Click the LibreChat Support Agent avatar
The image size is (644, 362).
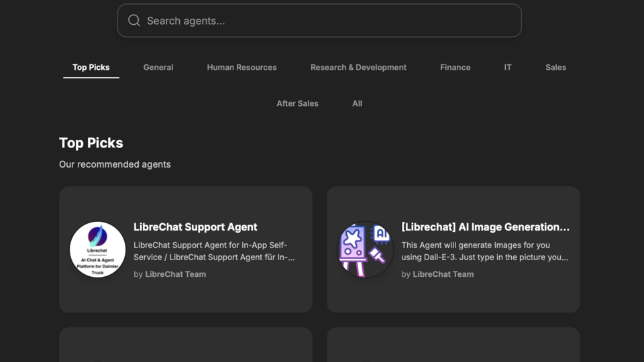(97, 249)
